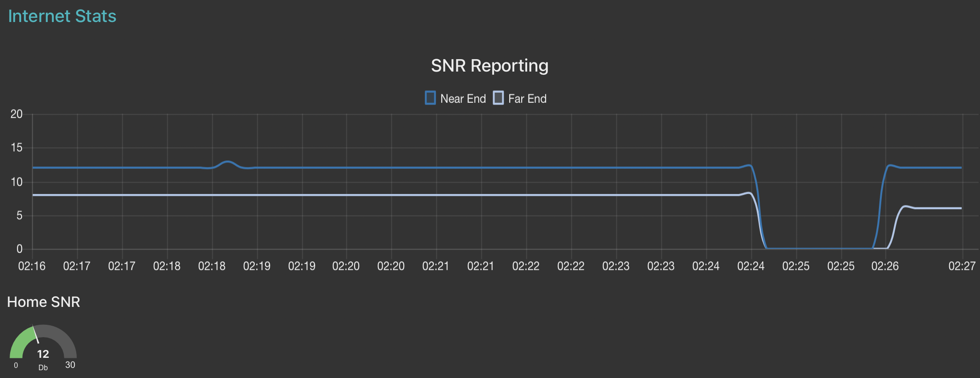Select the gauge reading value 12

tap(43, 354)
